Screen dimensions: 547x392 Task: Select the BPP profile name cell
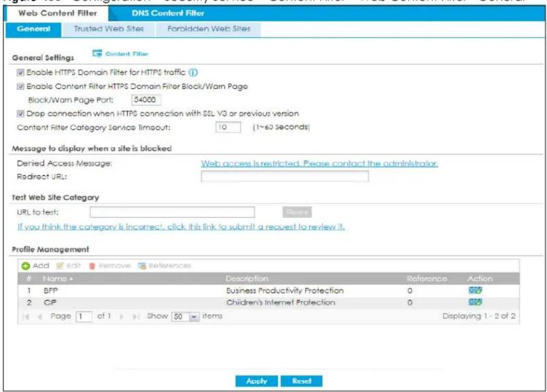(x=51, y=291)
